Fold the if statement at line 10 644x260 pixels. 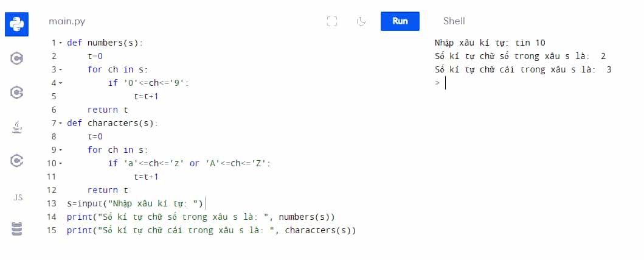(60, 163)
